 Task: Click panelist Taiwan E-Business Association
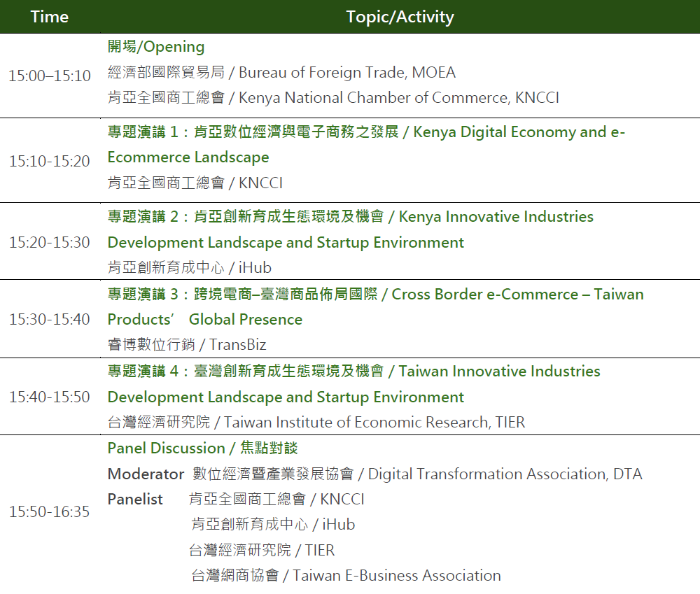coord(346,576)
